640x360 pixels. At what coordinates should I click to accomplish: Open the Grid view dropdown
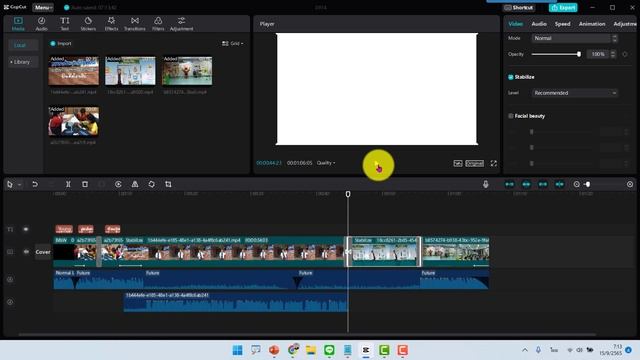coord(232,43)
